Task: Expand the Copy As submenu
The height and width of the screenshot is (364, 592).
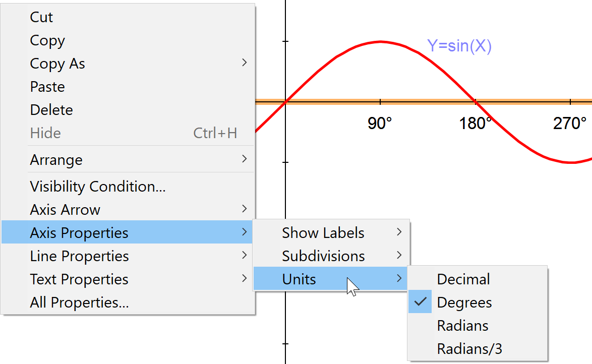Action: click(57, 64)
